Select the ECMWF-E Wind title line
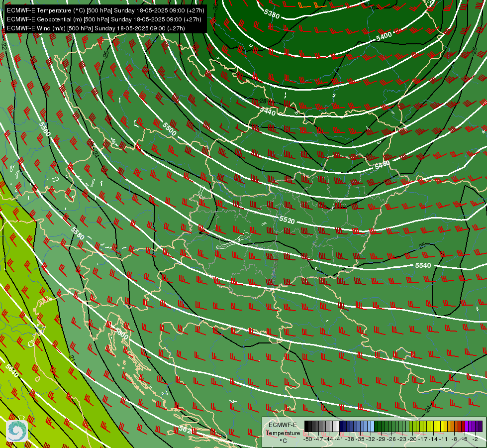Image resolution: width=487 pixels, height=448 pixels. 96,28
